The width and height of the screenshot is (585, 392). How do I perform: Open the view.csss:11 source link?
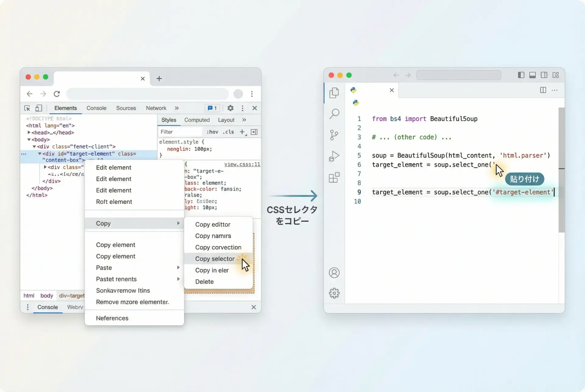click(242, 164)
